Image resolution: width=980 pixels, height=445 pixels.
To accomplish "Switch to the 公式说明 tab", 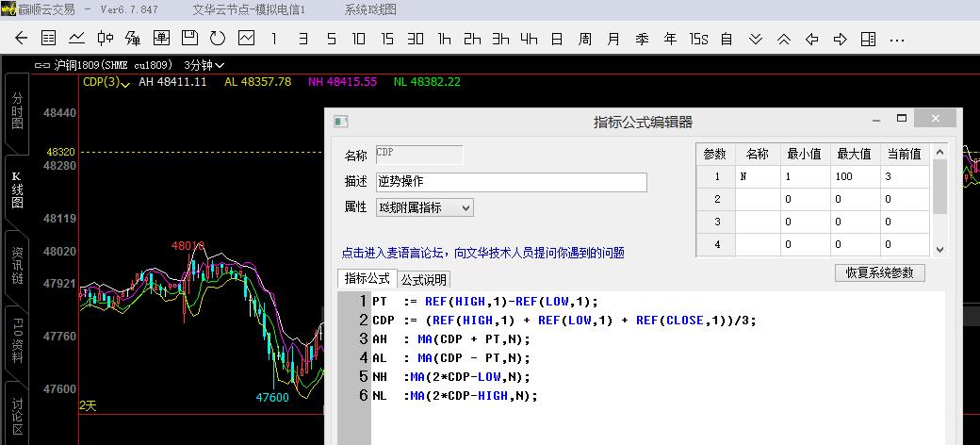I will [423, 279].
